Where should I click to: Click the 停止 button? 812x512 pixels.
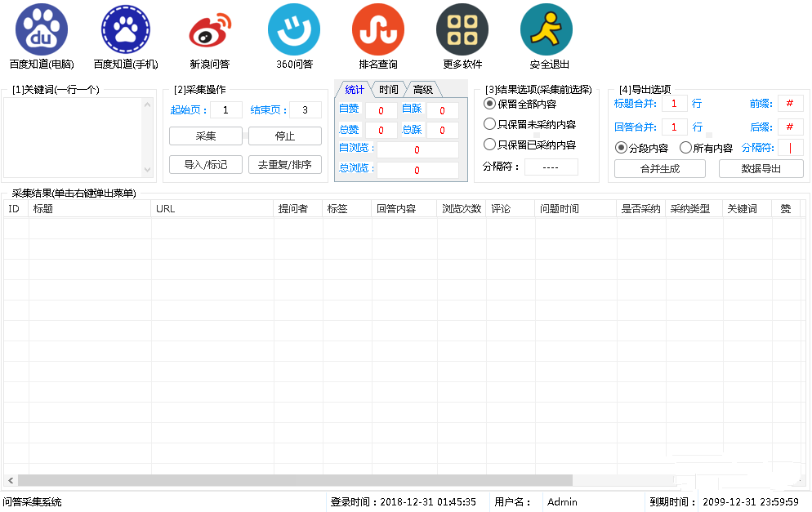[x=285, y=136]
